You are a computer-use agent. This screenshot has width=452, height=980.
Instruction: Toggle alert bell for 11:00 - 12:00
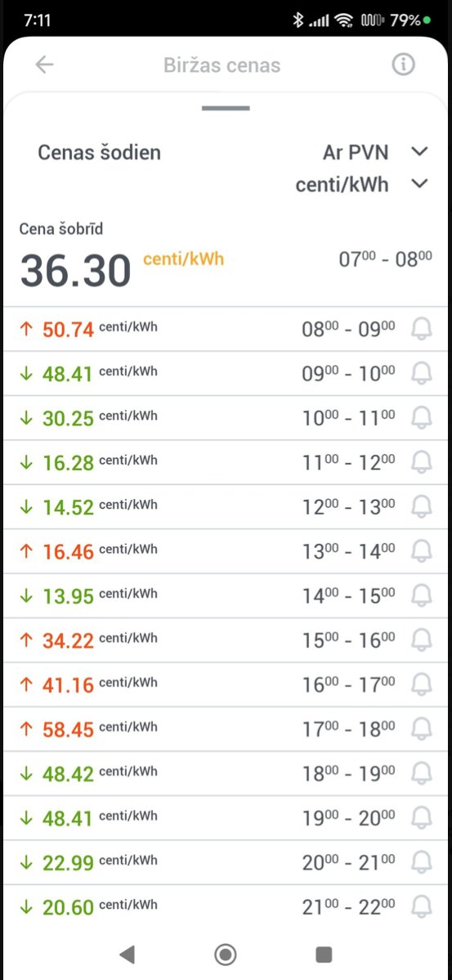coord(422,462)
